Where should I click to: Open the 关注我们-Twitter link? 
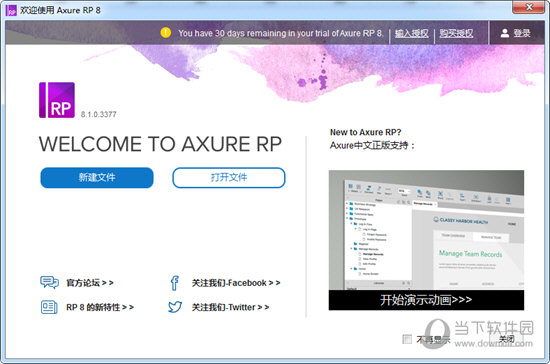[230, 307]
